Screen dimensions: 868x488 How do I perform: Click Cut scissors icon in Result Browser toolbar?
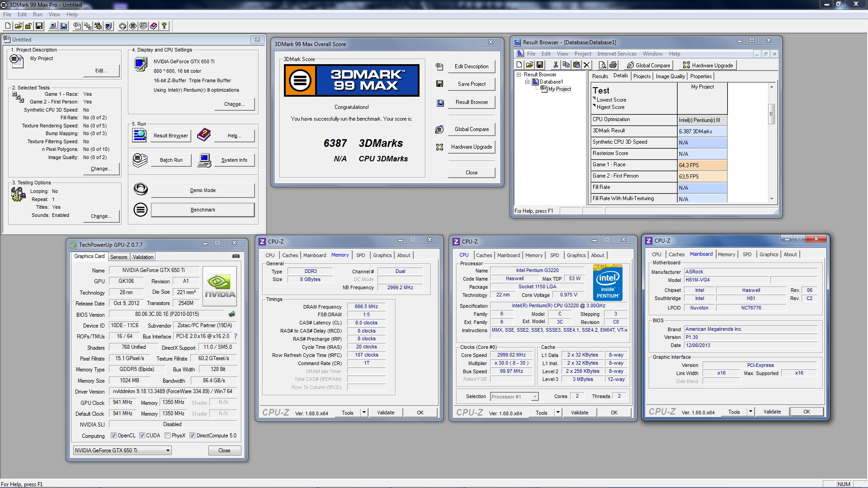pyautogui.click(x=556, y=65)
